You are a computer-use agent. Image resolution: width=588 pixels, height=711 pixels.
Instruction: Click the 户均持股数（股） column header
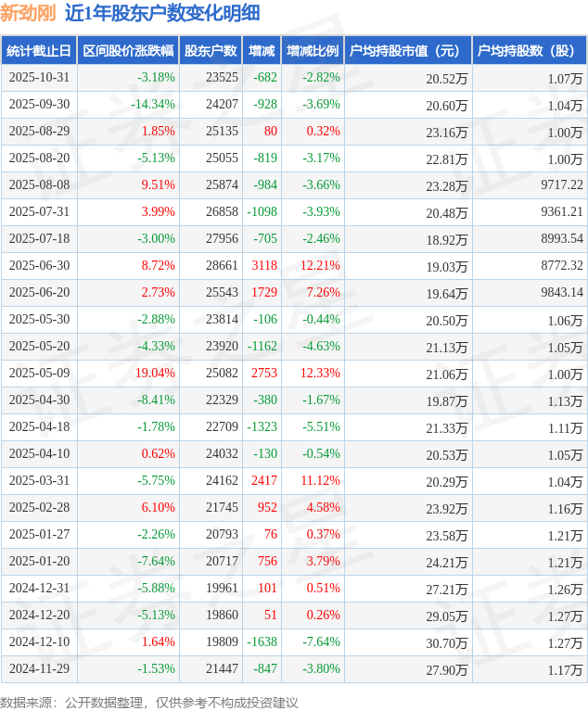point(529,51)
